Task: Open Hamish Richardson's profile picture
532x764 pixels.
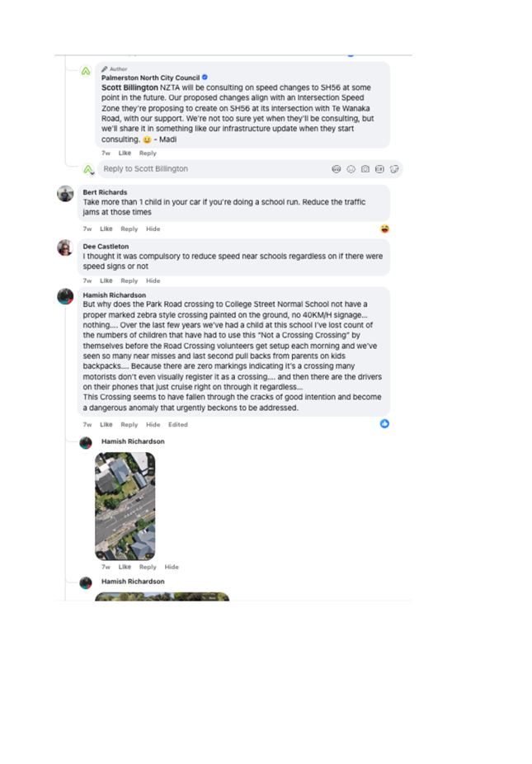Action: point(65,296)
